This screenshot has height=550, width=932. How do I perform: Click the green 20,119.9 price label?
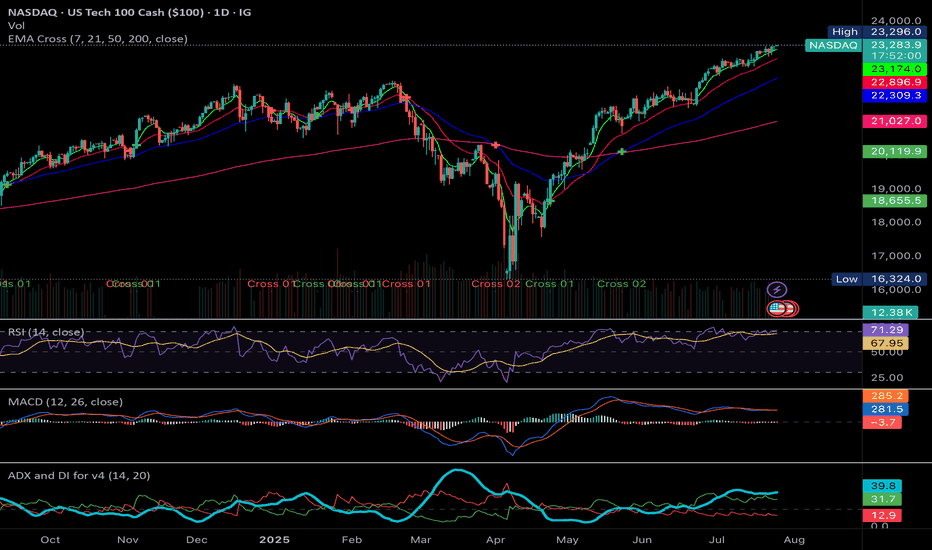(895, 152)
